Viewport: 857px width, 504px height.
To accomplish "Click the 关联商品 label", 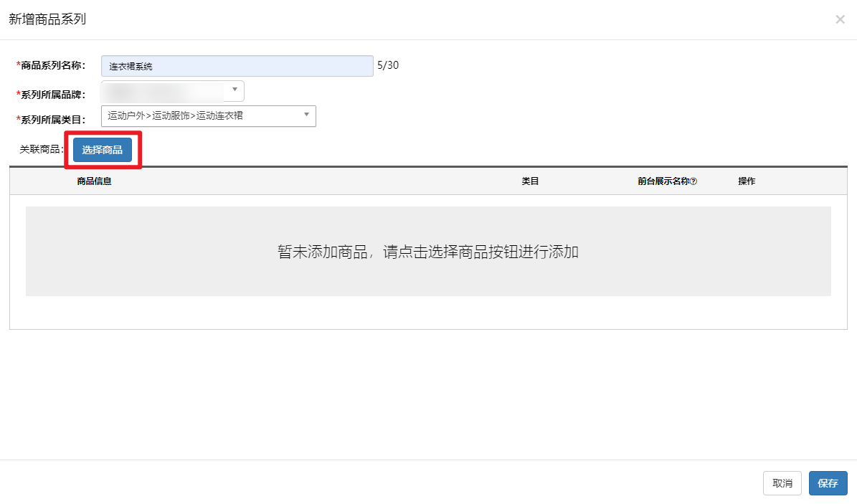I will [x=42, y=150].
